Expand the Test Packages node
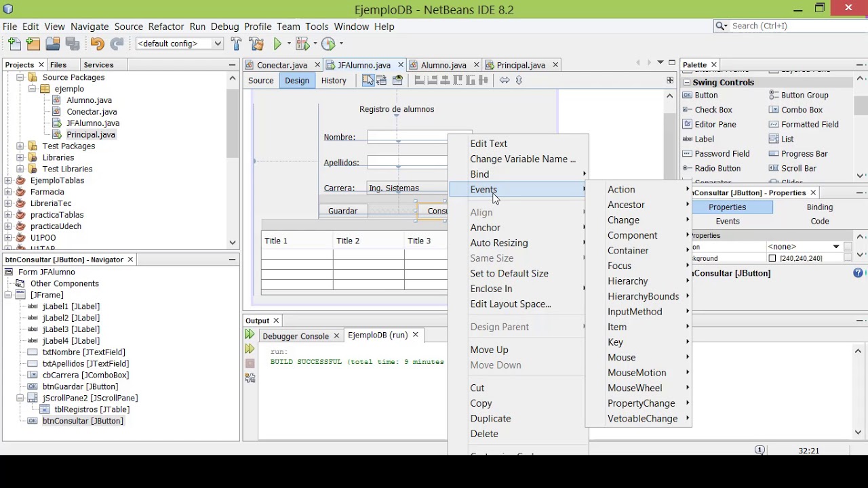 click(20, 146)
